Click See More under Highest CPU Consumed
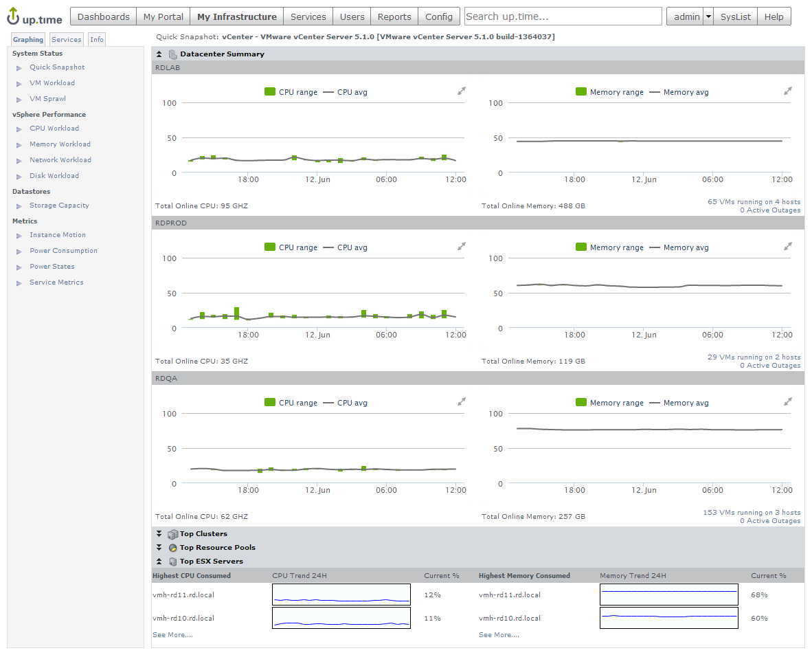This screenshot has width=812, height=655. click(172, 635)
